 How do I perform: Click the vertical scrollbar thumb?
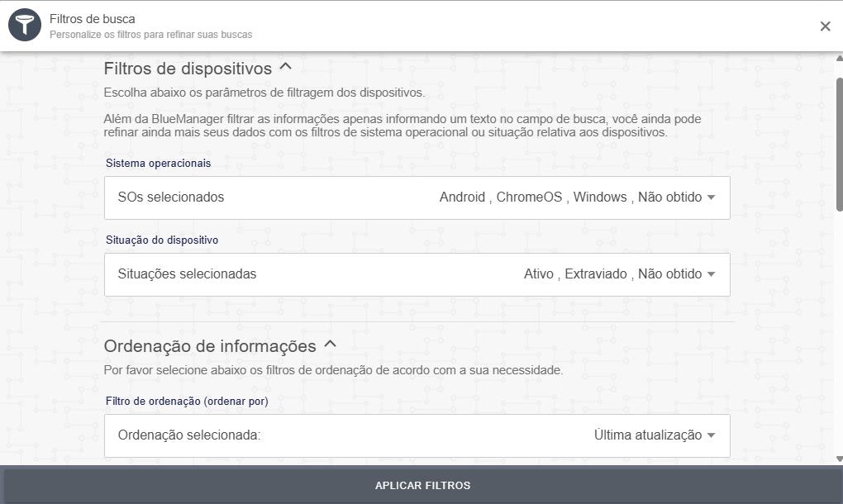click(x=839, y=145)
